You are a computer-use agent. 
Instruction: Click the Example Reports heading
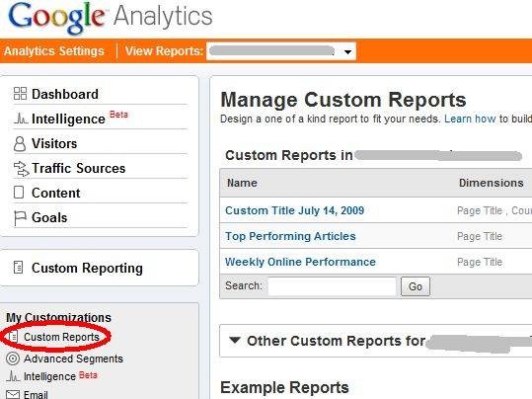[x=284, y=387]
